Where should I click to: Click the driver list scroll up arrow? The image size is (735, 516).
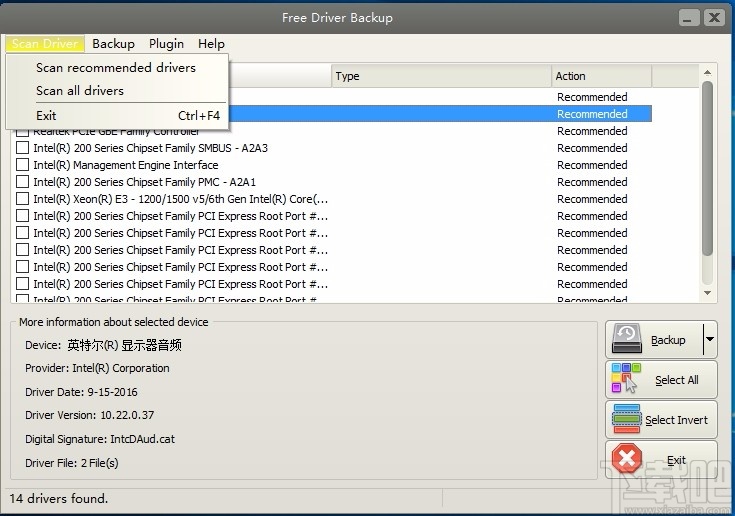tap(707, 72)
